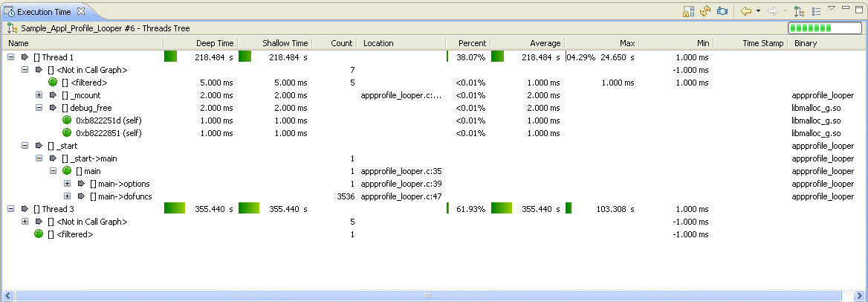Screen dimensions: 868x302
Task: Open the view menu triangle
Action: click(x=832, y=9)
